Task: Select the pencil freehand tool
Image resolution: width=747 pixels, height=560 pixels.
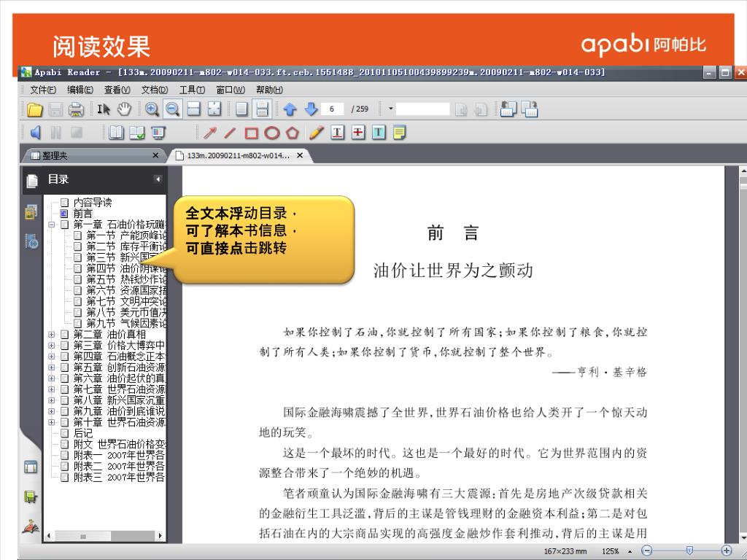Action: point(317,133)
